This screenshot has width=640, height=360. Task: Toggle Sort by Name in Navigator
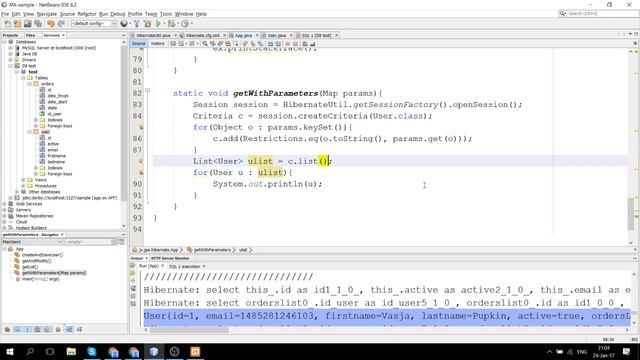[x=69, y=329]
